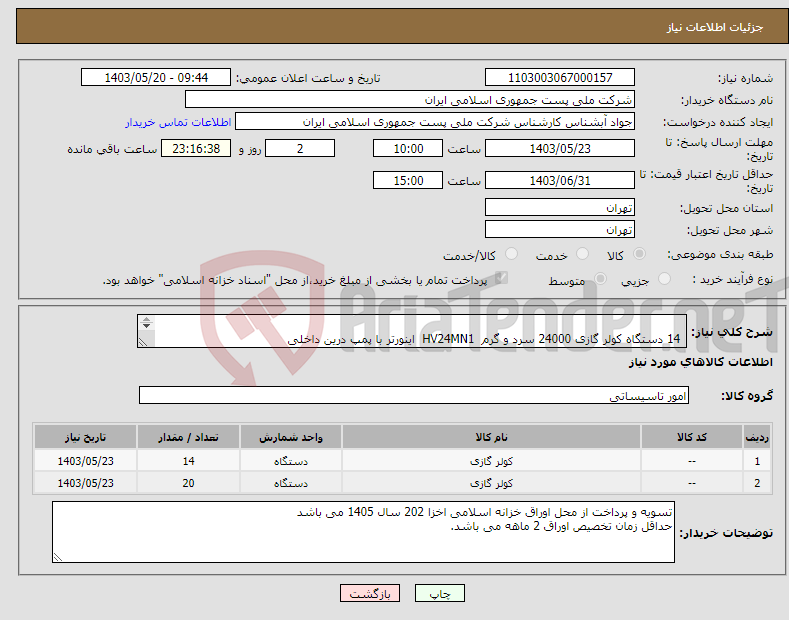Image resolution: width=789 pixels, height=620 pixels.
Task: Click the تعداد / مقدار column header
Action: point(188,437)
